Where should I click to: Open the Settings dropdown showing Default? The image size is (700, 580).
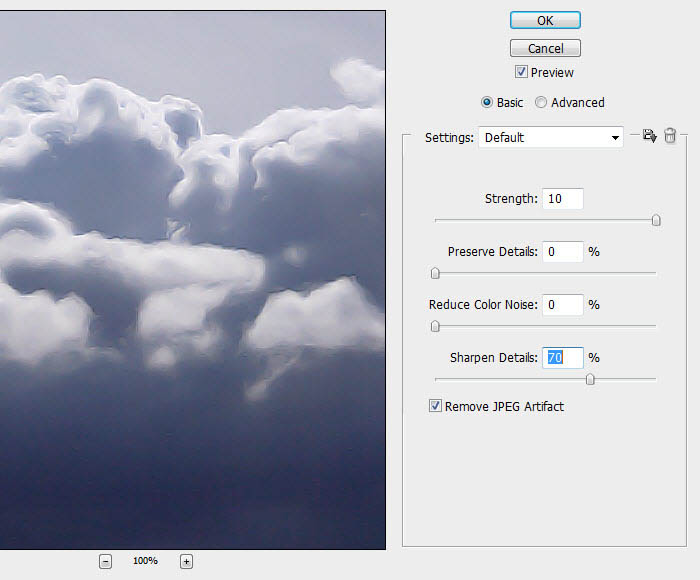coord(551,138)
